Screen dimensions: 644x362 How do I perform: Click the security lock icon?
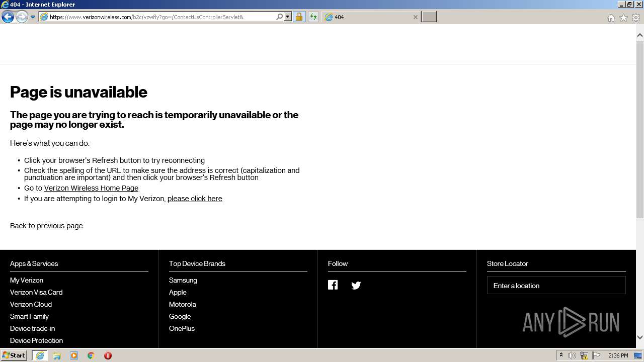pyautogui.click(x=299, y=17)
